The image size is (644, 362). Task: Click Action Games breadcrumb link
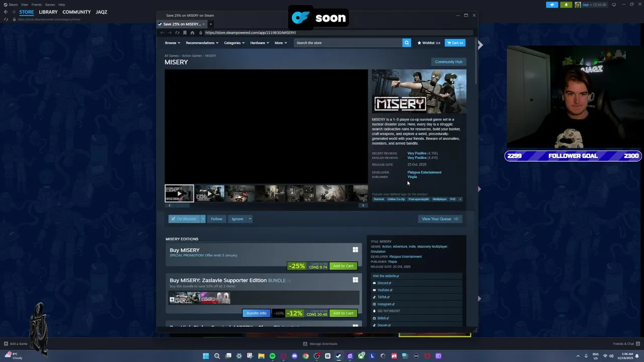(x=192, y=56)
